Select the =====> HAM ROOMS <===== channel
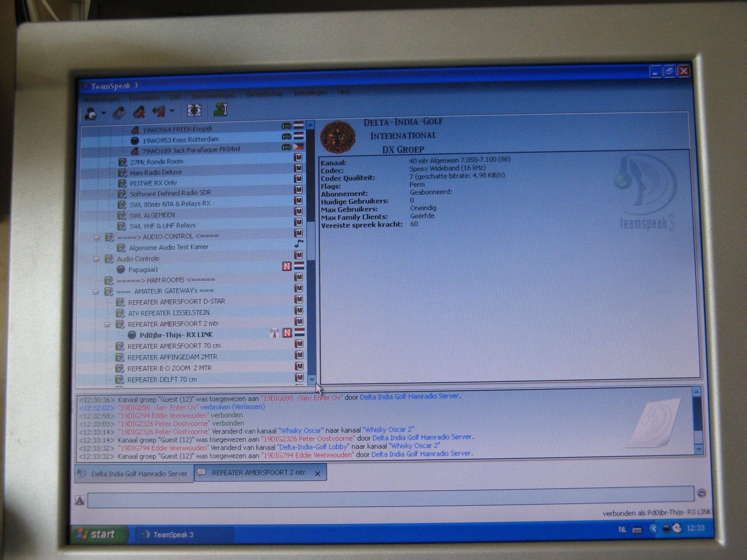747x560 pixels. click(x=166, y=280)
